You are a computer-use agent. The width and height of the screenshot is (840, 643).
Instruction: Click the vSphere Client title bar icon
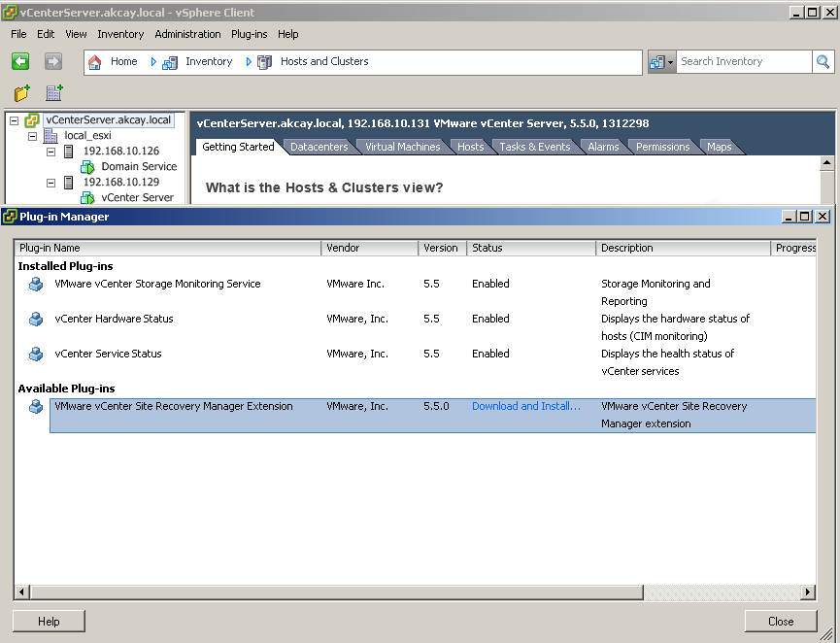coord(10,13)
